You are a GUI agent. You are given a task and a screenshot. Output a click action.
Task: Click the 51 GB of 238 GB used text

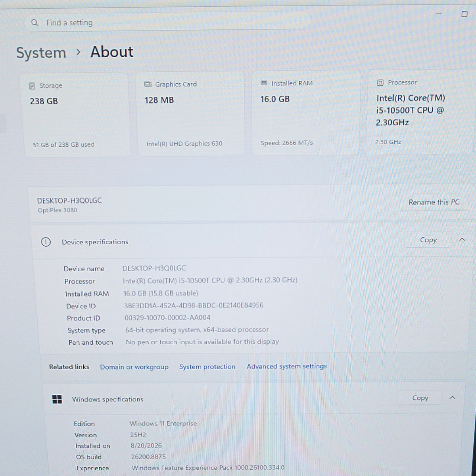click(63, 145)
